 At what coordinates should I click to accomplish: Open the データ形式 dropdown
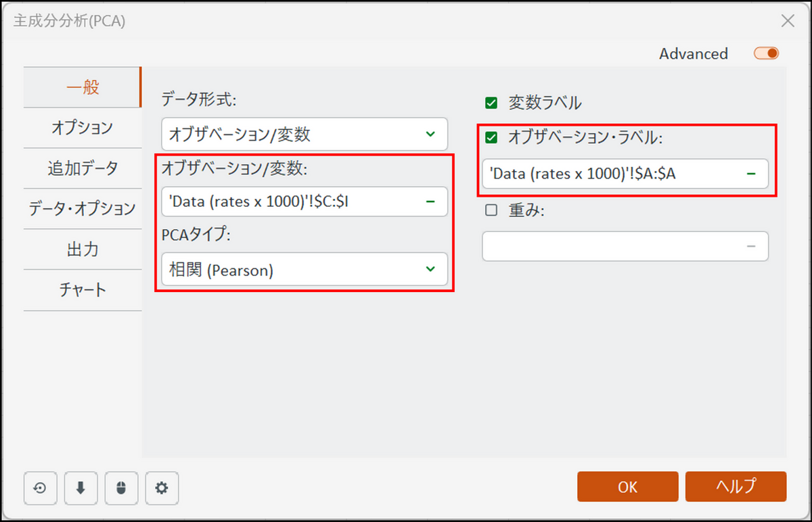304,134
